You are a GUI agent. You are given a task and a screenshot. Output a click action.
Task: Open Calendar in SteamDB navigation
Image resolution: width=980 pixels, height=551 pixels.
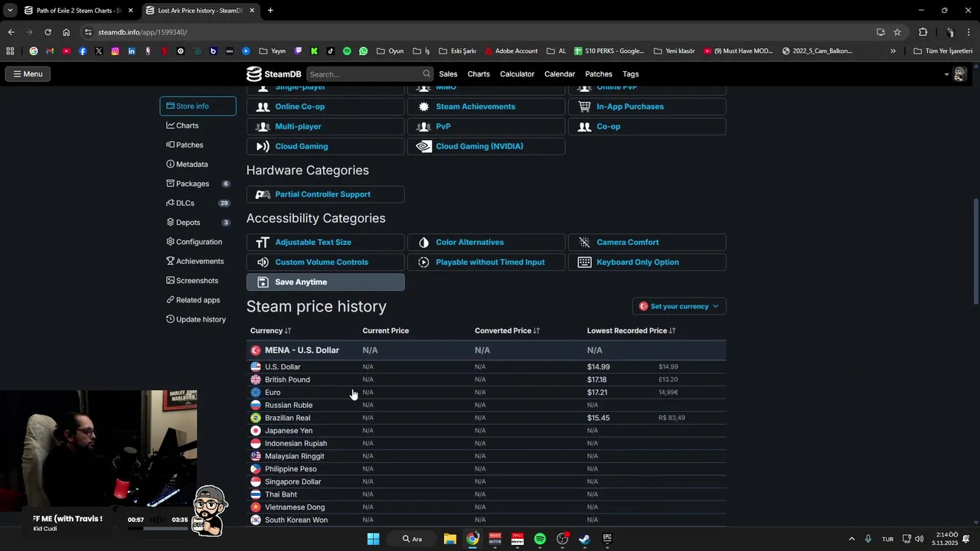pyautogui.click(x=560, y=74)
